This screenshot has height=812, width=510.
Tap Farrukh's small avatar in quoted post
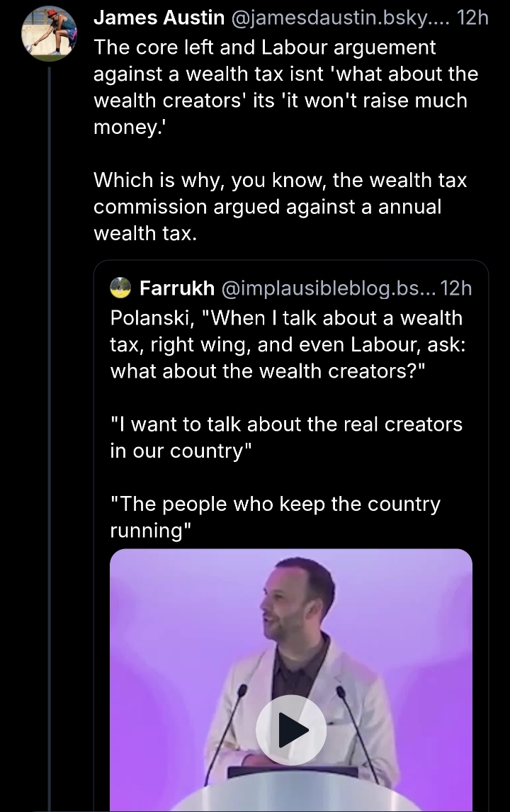point(121,288)
